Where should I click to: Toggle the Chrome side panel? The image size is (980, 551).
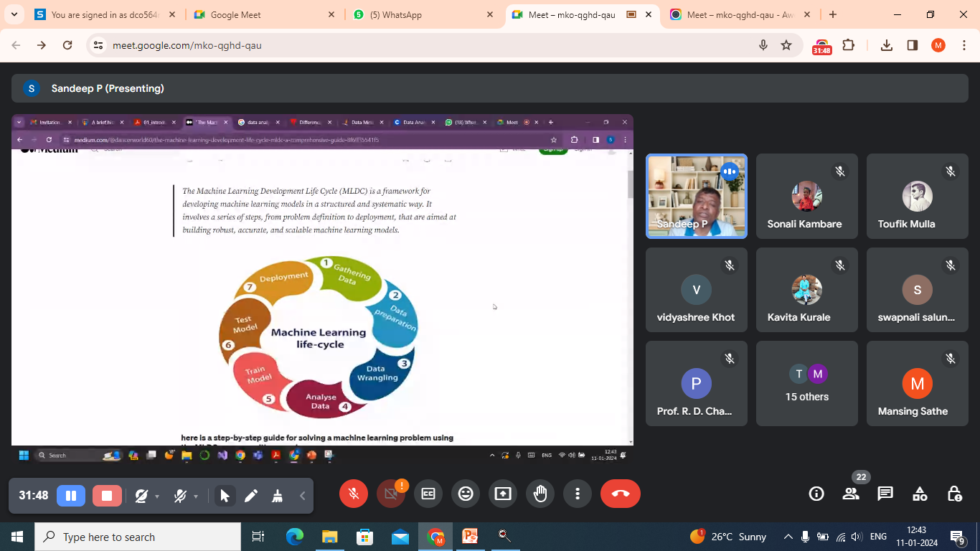pyautogui.click(x=913, y=45)
